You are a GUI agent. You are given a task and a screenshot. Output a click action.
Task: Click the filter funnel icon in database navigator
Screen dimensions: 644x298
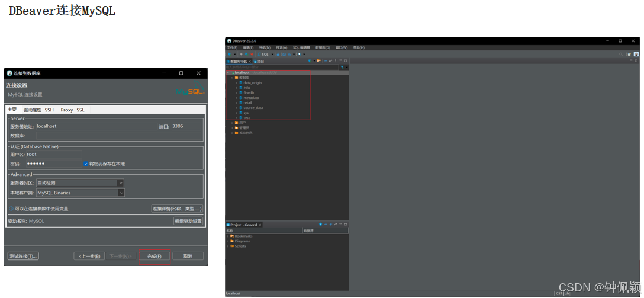[342, 67]
